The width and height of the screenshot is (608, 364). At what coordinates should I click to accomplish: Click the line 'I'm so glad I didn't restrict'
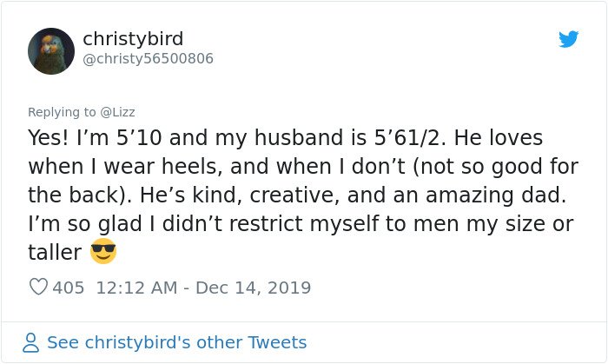click(x=301, y=223)
